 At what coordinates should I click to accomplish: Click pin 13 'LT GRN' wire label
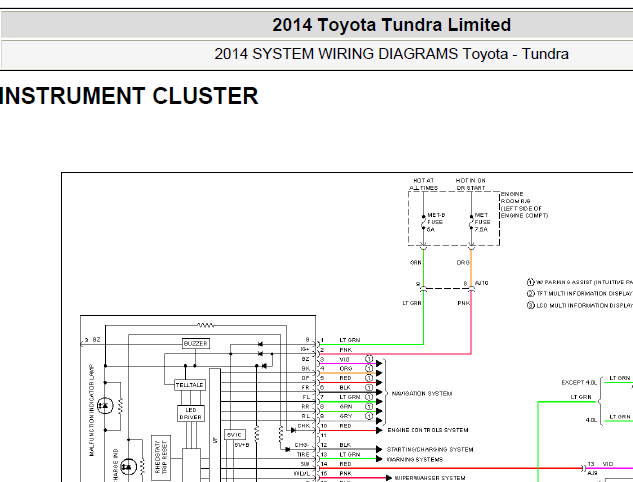point(350,455)
